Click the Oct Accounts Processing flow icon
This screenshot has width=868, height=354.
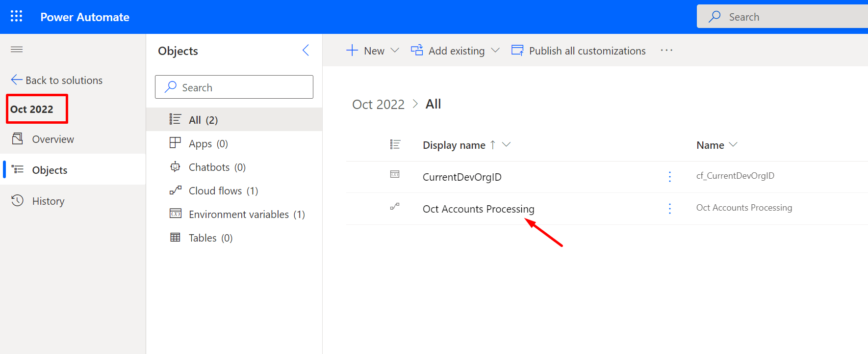[x=395, y=206]
